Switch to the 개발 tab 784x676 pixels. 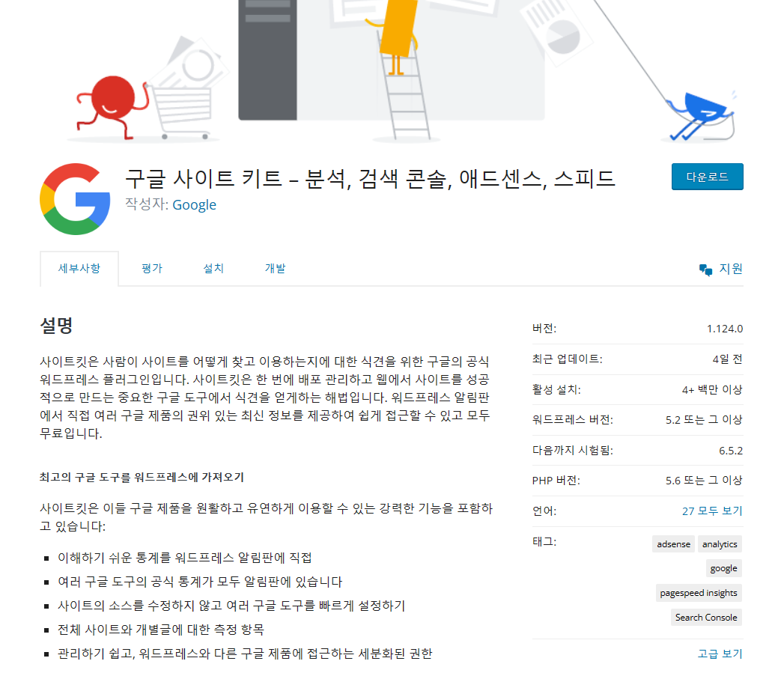pos(275,269)
